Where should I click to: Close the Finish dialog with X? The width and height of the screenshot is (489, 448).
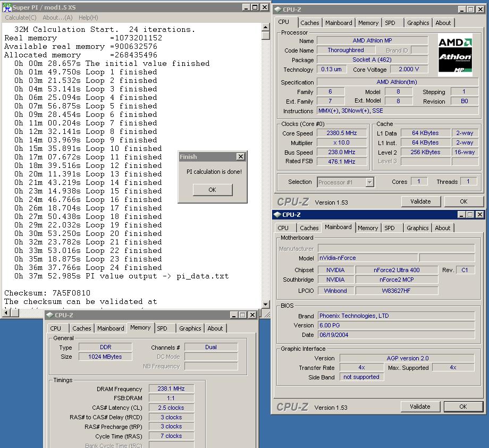pos(240,157)
